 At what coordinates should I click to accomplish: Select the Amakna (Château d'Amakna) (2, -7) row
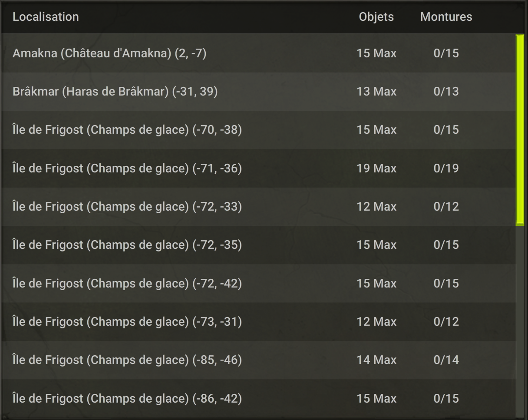point(258,53)
